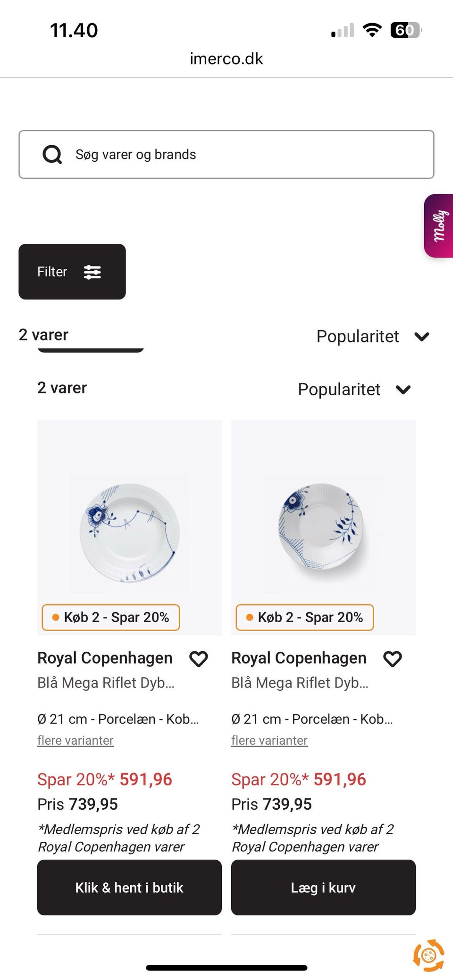
Task: Open flere varianter for second product
Action: point(269,740)
